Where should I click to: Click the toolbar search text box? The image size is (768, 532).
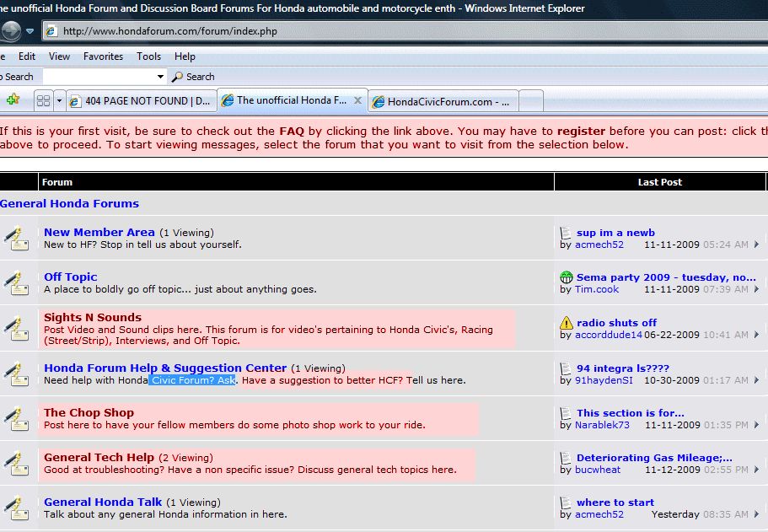point(99,77)
